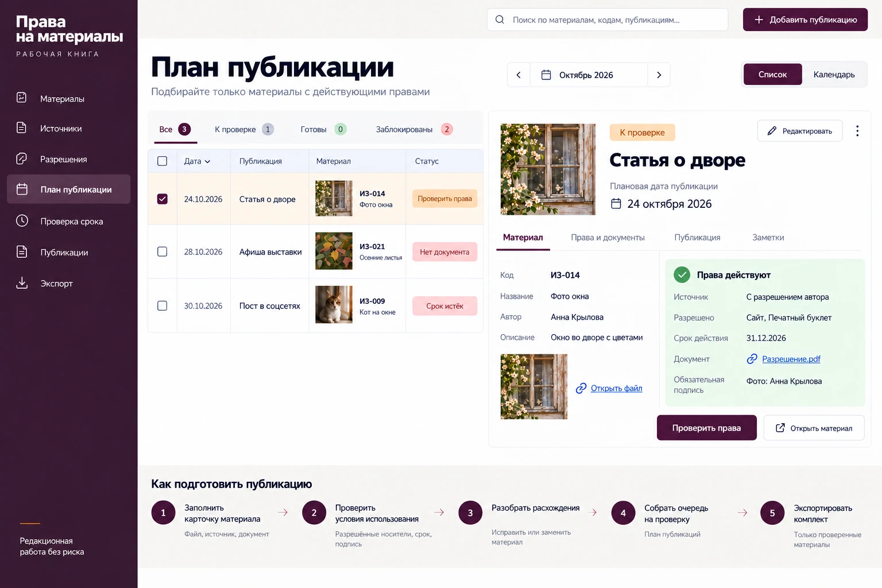Open Права и документы tab
The width and height of the screenshot is (882, 588).
pos(608,237)
